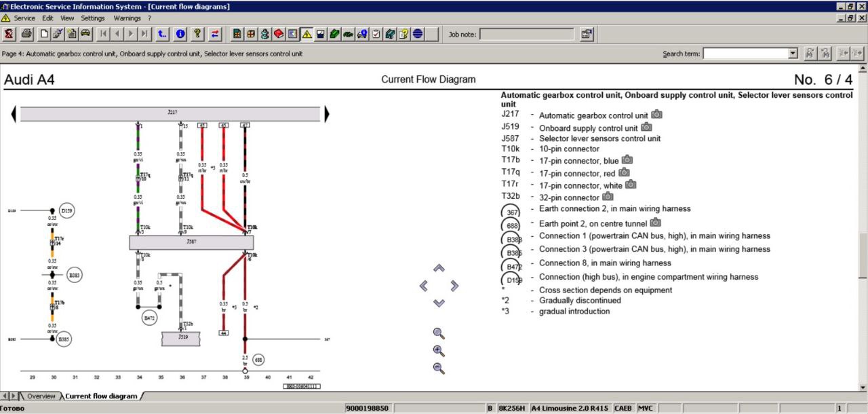The width and height of the screenshot is (868, 414).
Task: Click the B383 connection circle in the diagram
Action: [75, 276]
